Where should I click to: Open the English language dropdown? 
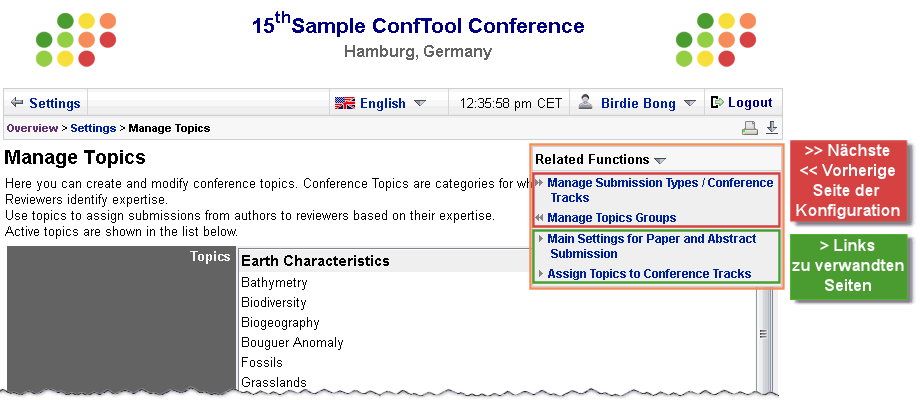pos(420,103)
